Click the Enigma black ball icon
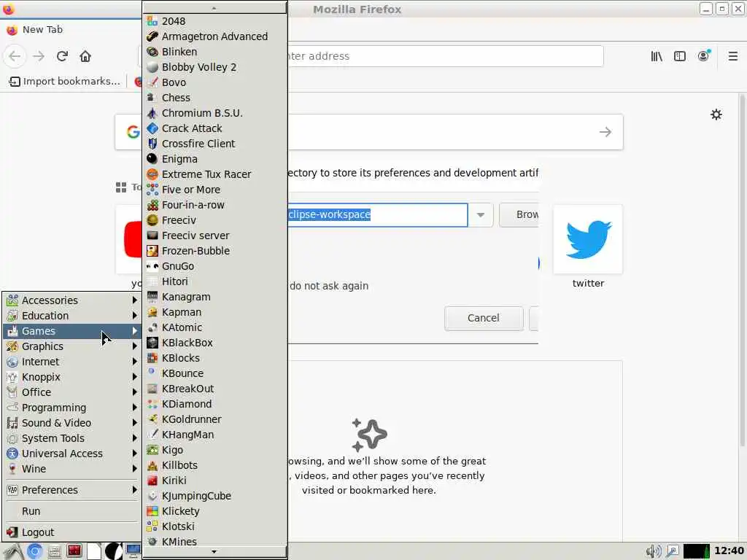 coord(152,158)
